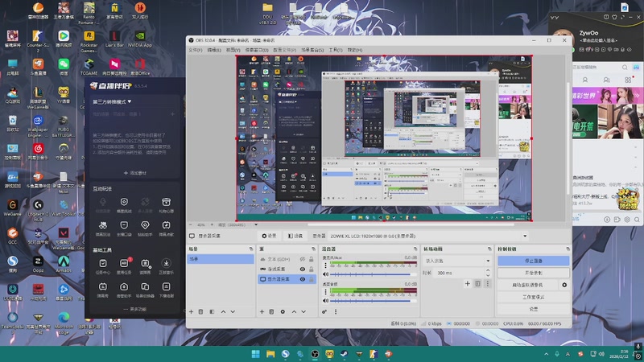Open source properties via the gear icon in Sources

(282, 311)
